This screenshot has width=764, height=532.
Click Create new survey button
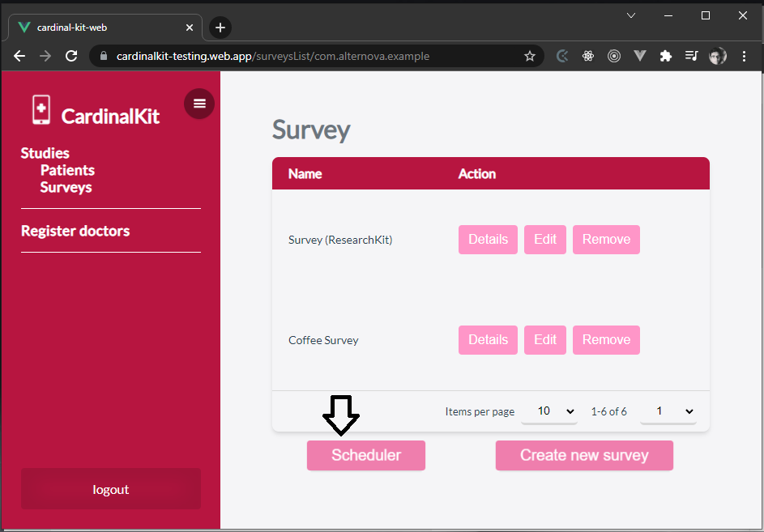coord(584,455)
